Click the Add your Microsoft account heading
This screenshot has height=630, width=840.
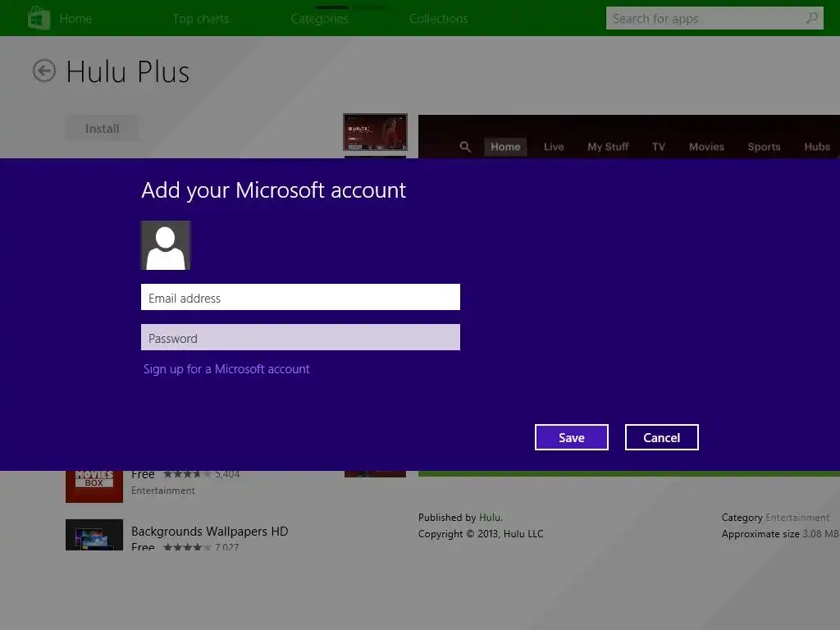tap(274, 190)
